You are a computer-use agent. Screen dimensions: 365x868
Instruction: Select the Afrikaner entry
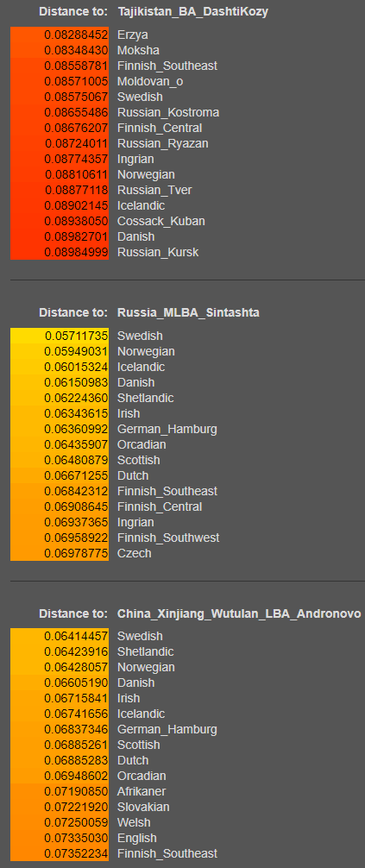(142, 791)
